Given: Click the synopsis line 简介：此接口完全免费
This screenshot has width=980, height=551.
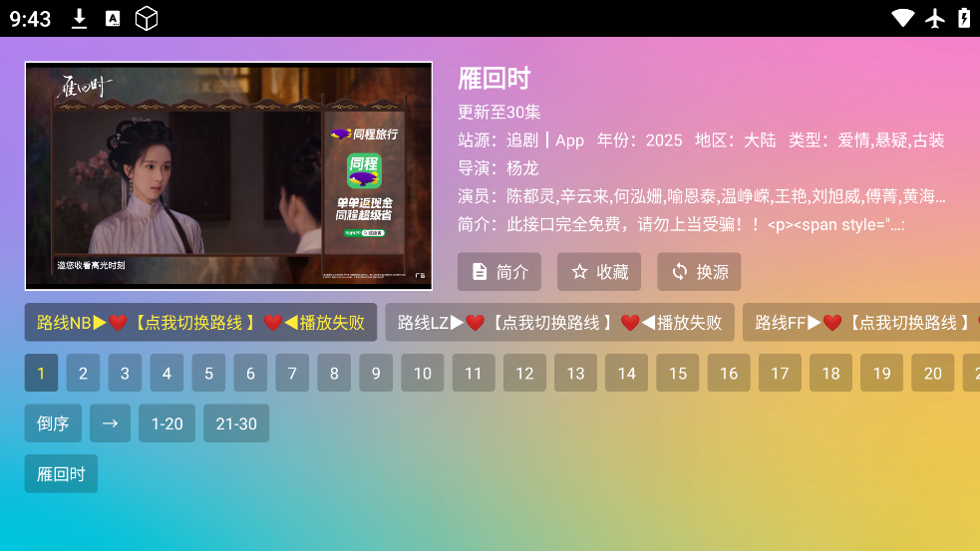Looking at the screenshot, I should pos(681,224).
